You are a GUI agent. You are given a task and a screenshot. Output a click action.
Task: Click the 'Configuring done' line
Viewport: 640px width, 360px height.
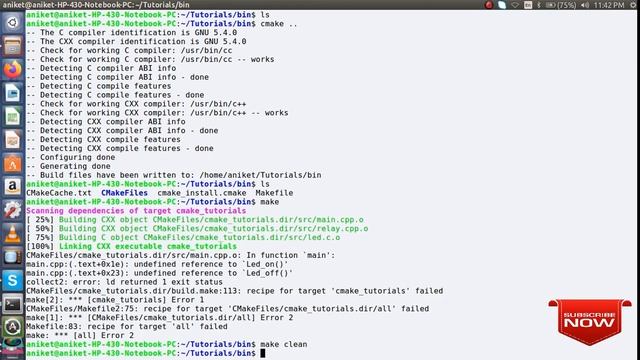[71, 158]
